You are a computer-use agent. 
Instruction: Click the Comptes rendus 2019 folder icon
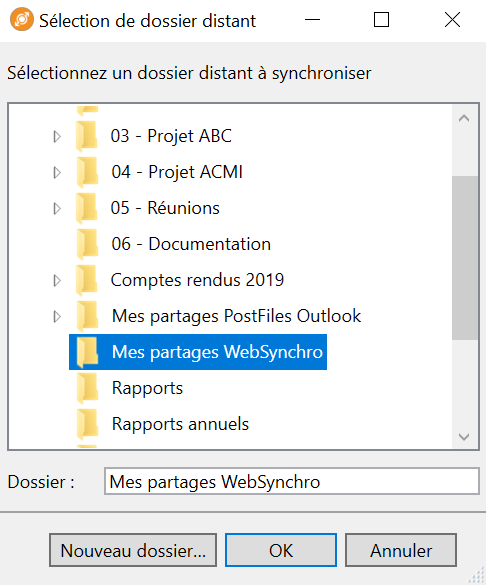pos(87,280)
